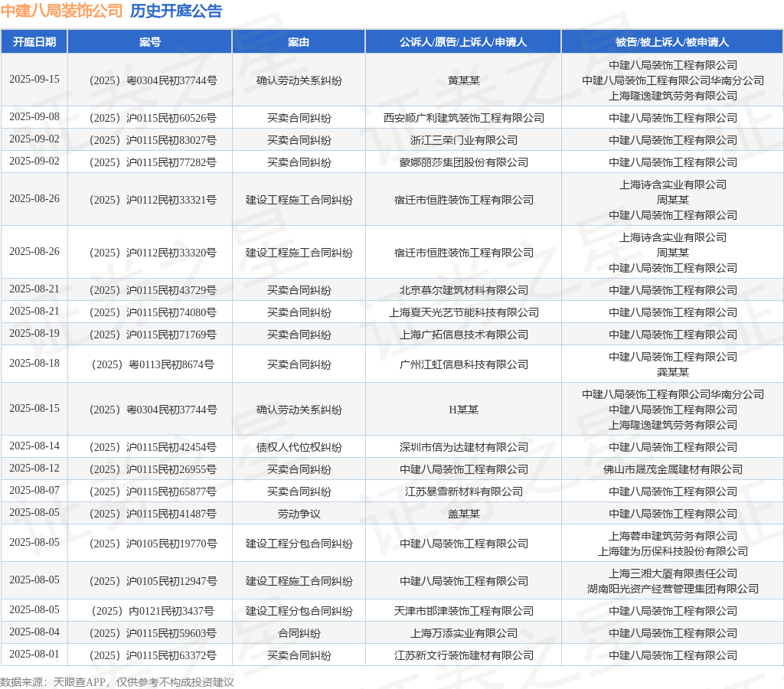Click the 公诉人/原告/上诉人/申请人 header
784x689 pixels.
pyautogui.click(x=463, y=42)
